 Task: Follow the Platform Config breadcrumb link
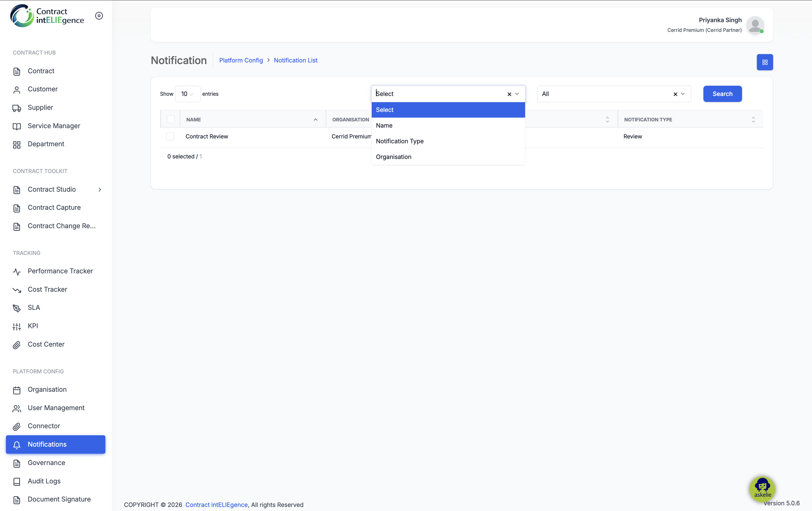241,60
